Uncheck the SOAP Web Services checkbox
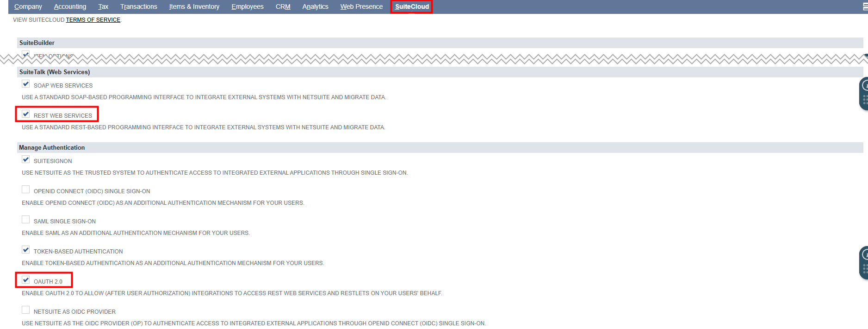This screenshot has height=329, width=868. pos(26,84)
